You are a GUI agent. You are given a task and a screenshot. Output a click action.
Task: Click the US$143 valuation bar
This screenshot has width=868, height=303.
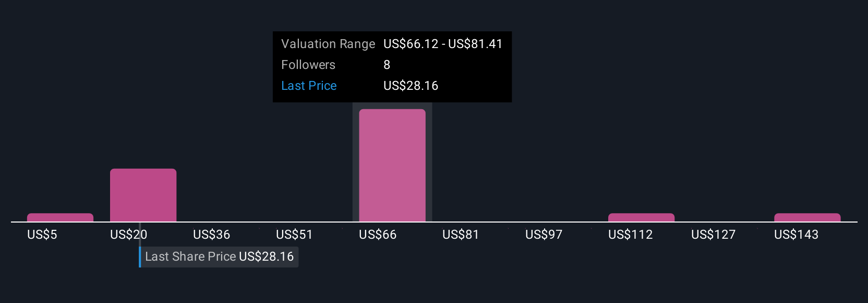pos(807,217)
